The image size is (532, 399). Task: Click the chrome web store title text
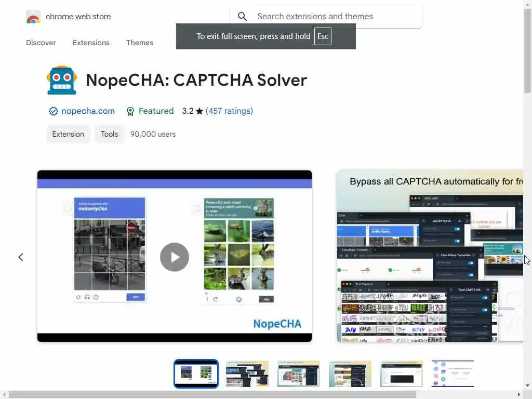point(78,17)
